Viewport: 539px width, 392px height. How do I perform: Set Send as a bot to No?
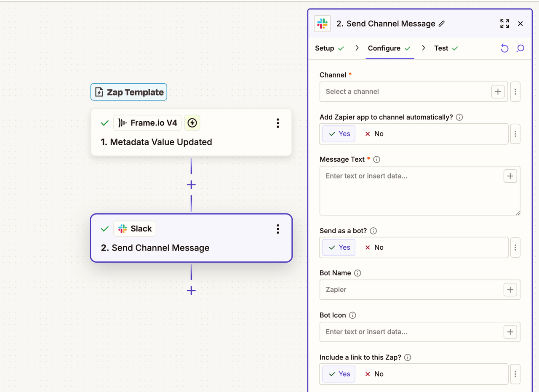pyautogui.click(x=374, y=248)
